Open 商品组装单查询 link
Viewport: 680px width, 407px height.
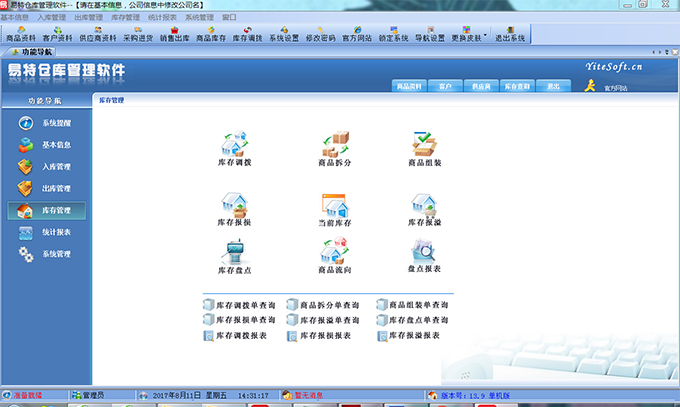coord(412,305)
